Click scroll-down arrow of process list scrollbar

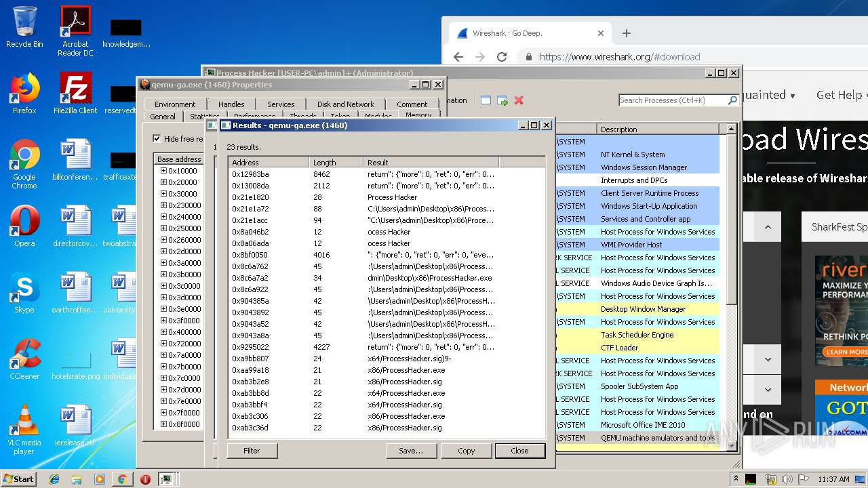[x=731, y=446]
